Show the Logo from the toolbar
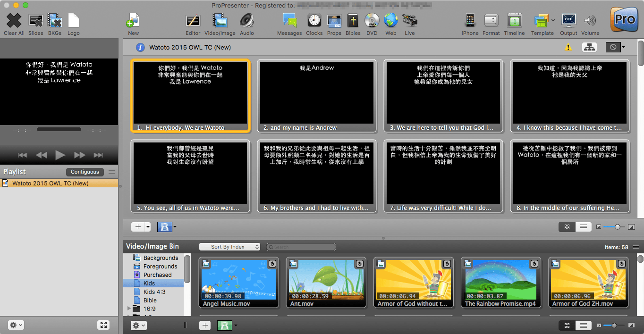Viewport: 644px width, 334px height. 73,21
